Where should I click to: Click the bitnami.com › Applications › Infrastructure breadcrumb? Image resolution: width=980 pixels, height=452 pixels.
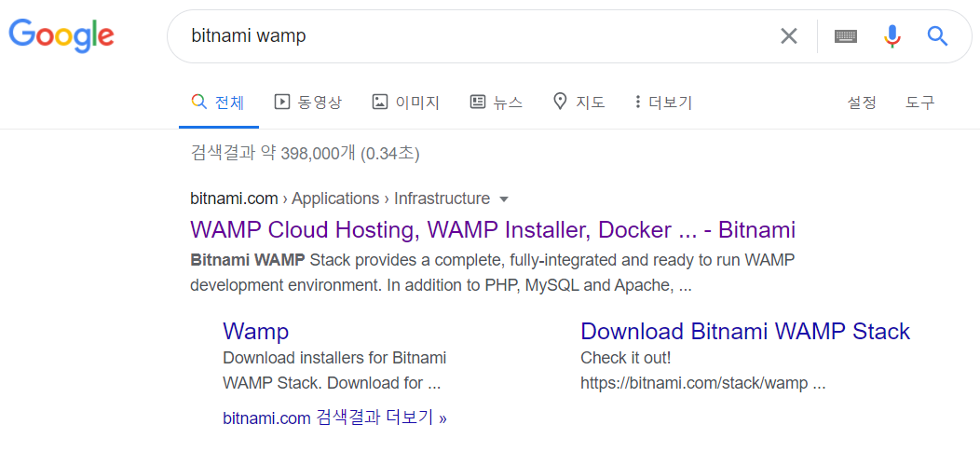[x=340, y=199]
